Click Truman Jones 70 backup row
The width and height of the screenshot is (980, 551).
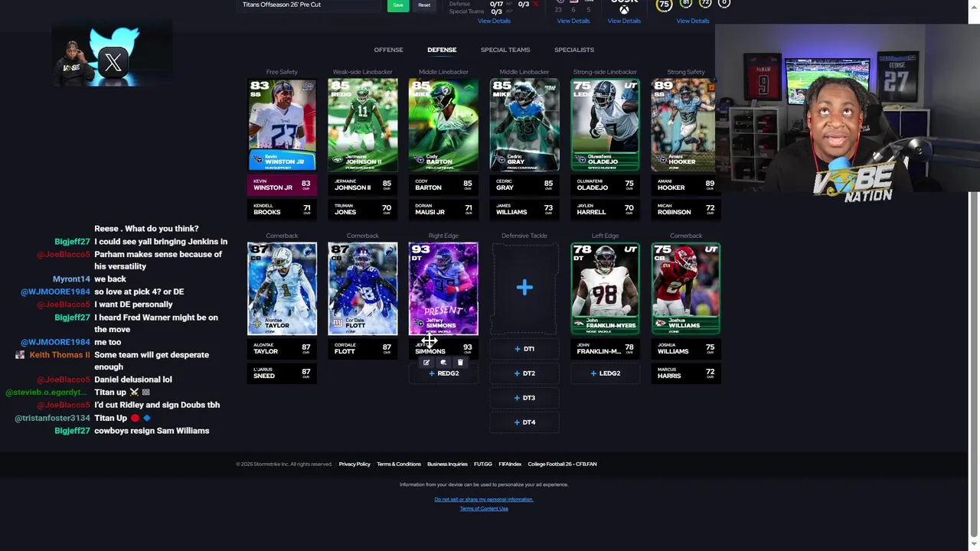[363, 209]
